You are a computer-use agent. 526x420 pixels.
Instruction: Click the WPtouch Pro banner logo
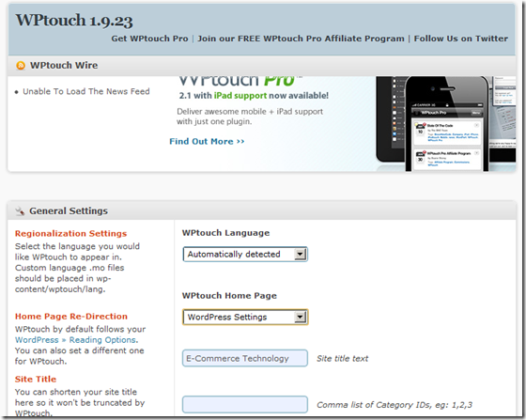pos(236,81)
